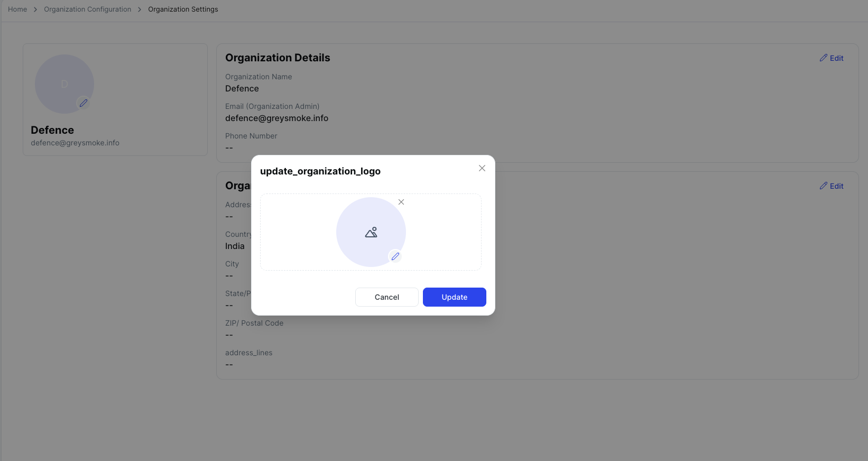The width and height of the screenshot is (868, 461).
Task: Close the update_organization_logo dialog
Action: pos(482,168)
